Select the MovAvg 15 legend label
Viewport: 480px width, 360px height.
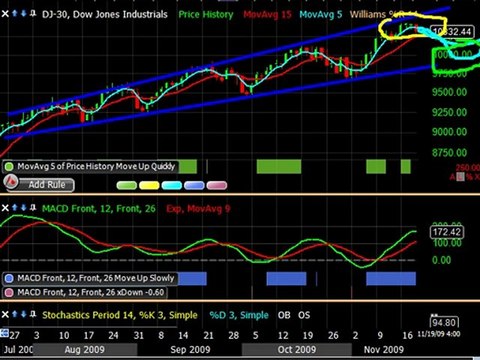tap(267, 14)
